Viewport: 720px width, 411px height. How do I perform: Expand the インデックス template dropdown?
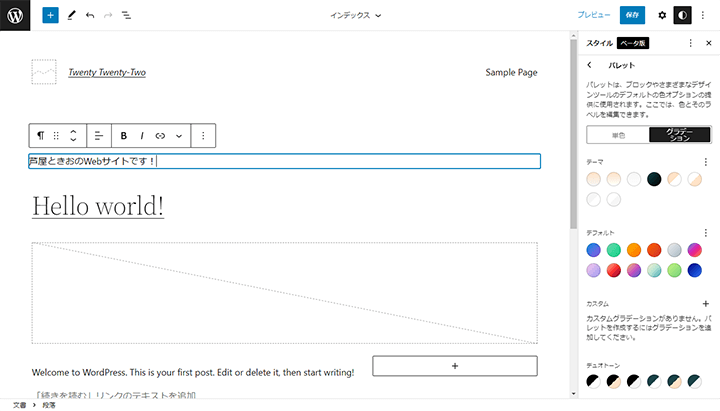[x=356, y=16]
